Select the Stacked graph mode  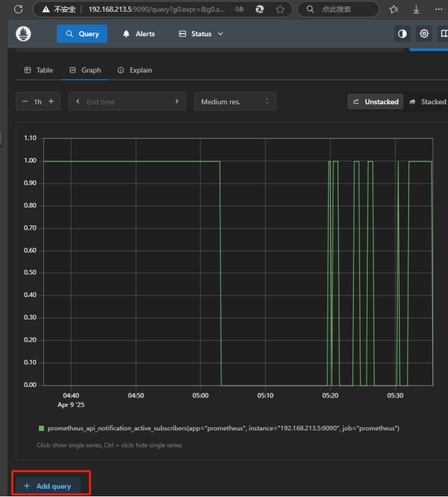click(428, 102)
